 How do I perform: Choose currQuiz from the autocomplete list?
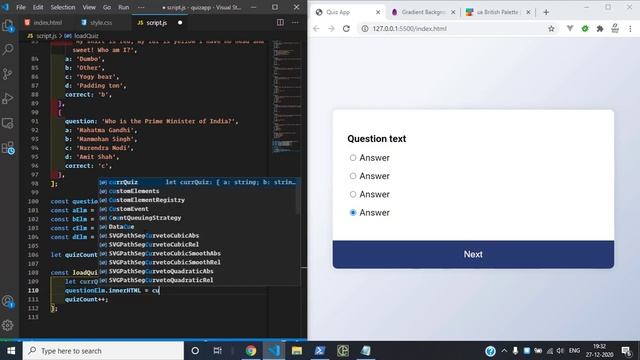[199, 182]
